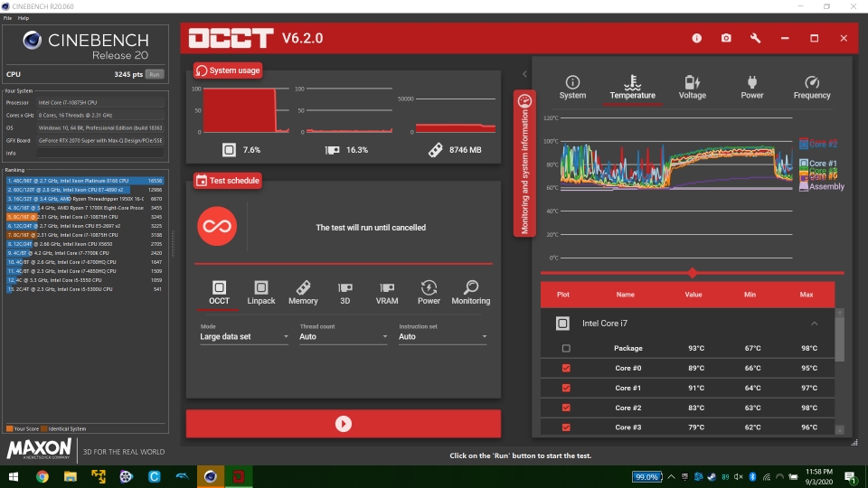The width and height of the screenshot is (868, 488).
Task: Select the Linpack test
Action: pos(260,293)
